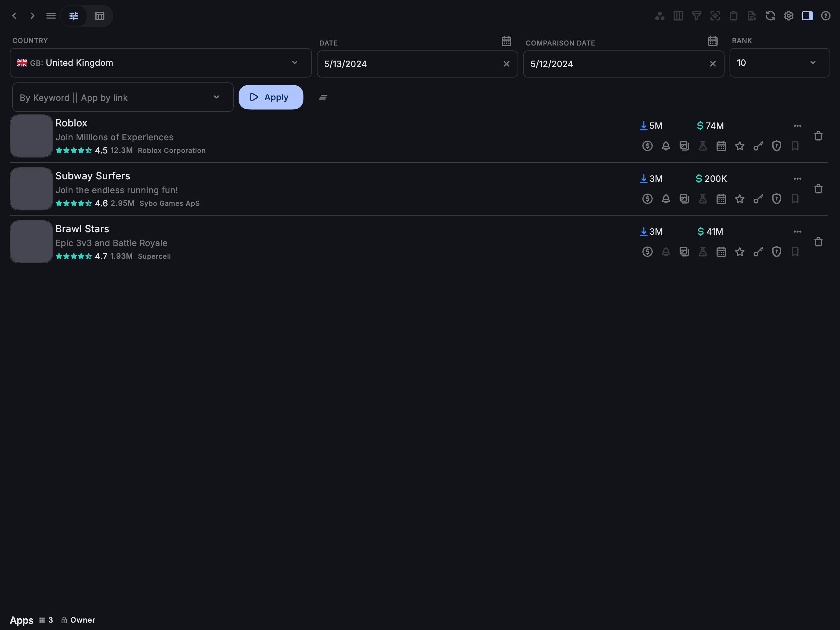Delete the Subway Surfers row

[818, 189]
